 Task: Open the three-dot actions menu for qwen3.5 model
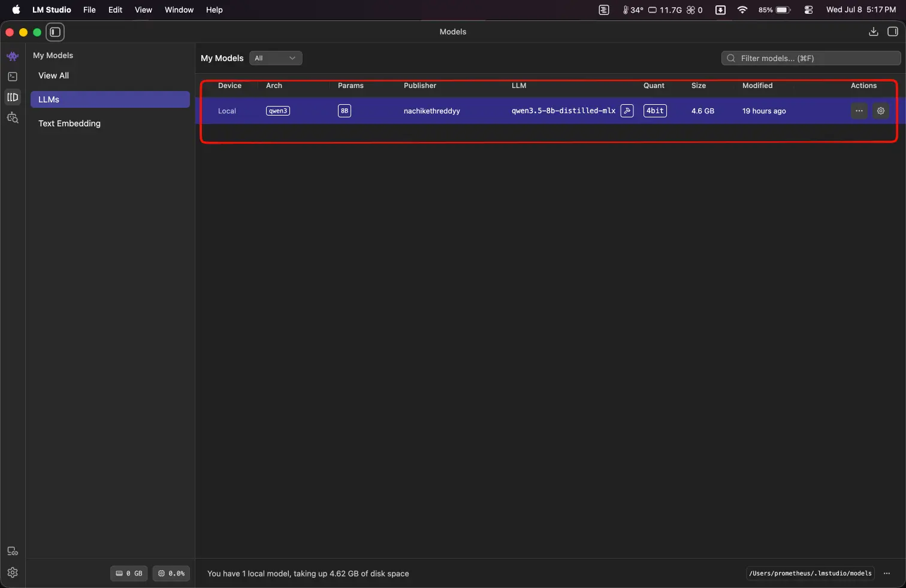click(x=859, y=111)
